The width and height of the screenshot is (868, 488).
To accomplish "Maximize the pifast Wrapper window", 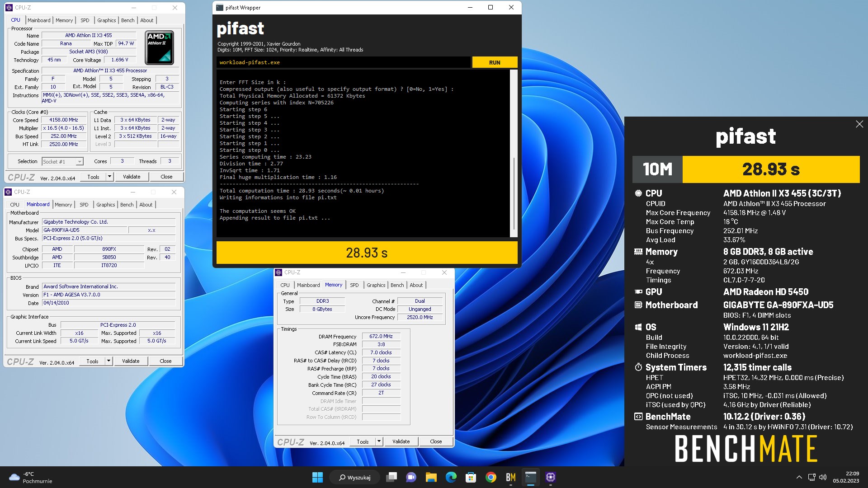I will click(491, 8).
